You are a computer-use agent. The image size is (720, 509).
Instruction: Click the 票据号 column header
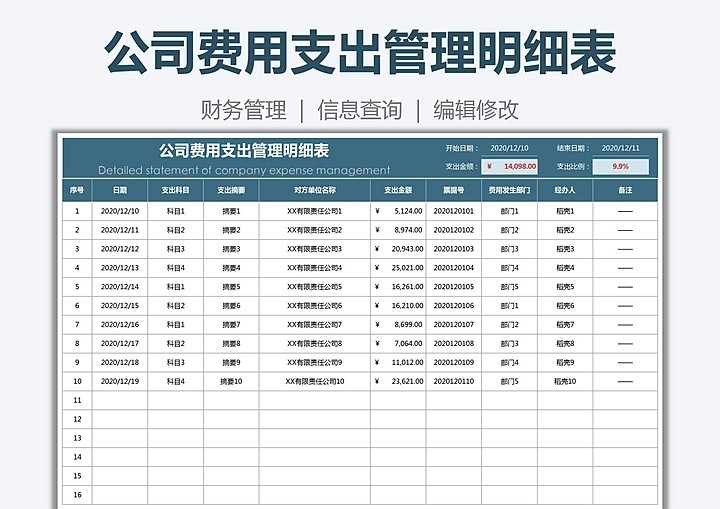tap(454, 190)
